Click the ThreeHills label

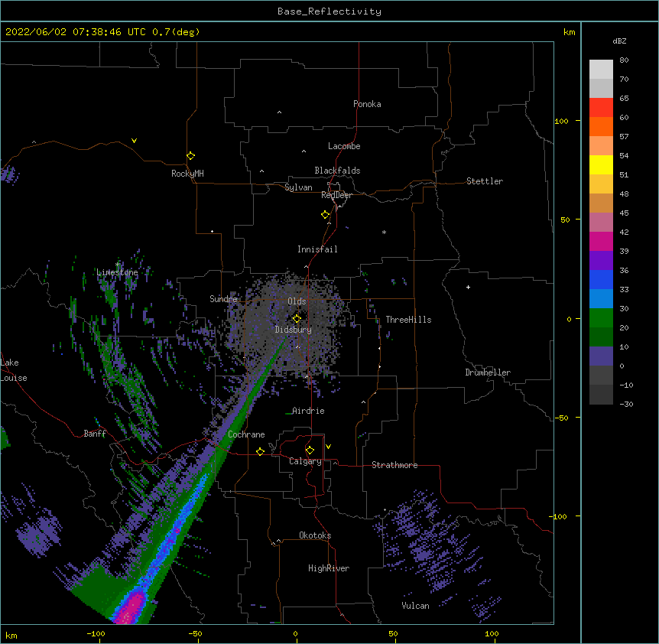(x=408, y=320)
